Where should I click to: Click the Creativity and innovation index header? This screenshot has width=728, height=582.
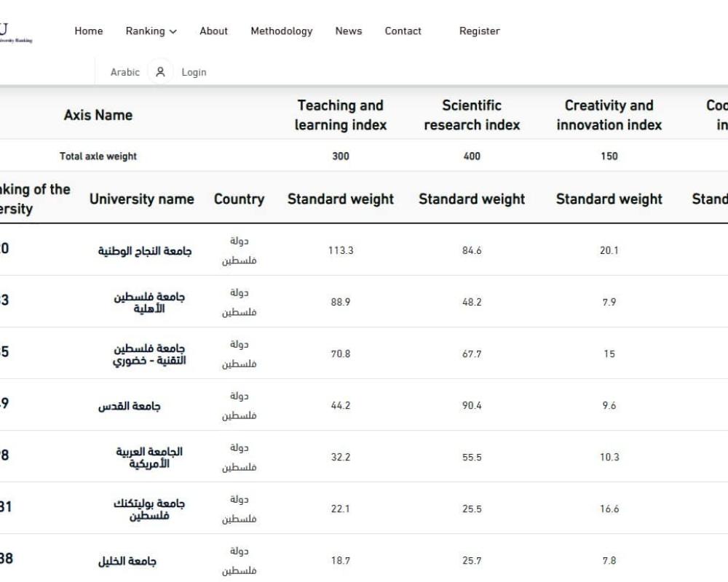pos(609,115)
